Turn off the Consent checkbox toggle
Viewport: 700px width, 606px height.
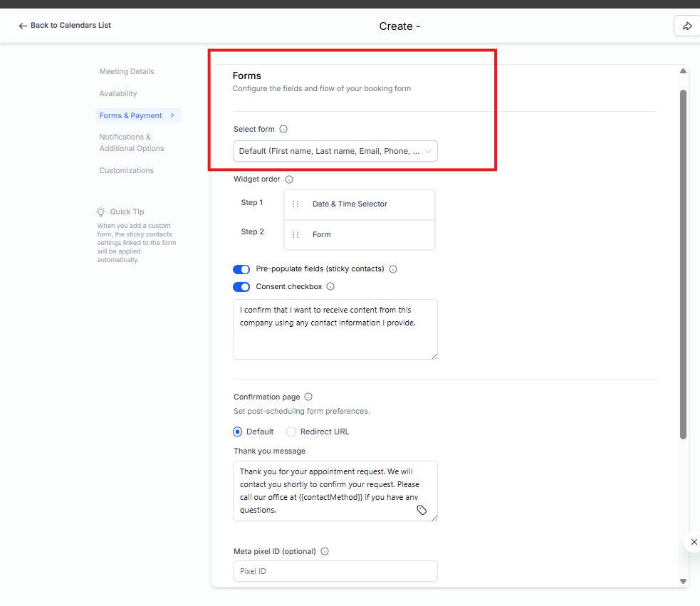241,287
